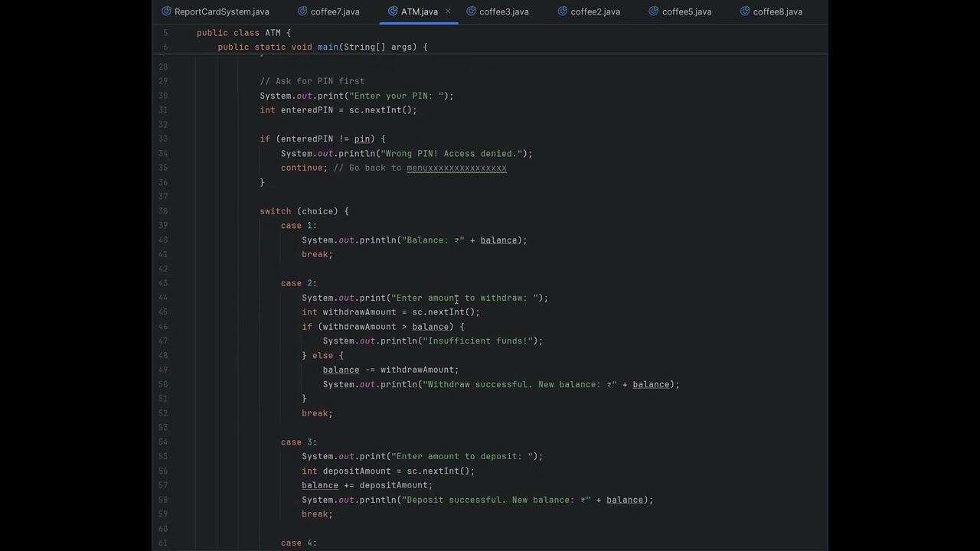This screenshot has height=551, width=980.
Task: Click gutter line number 38
Action: 163,211
